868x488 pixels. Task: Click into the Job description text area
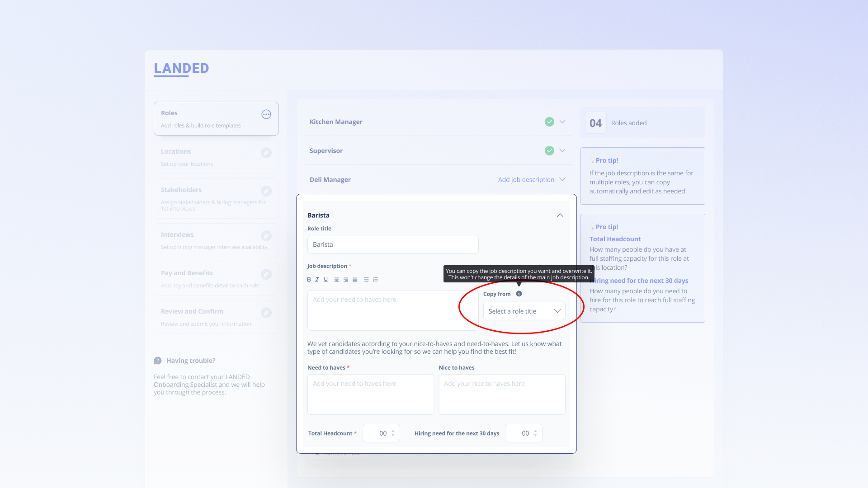[393, 310]
